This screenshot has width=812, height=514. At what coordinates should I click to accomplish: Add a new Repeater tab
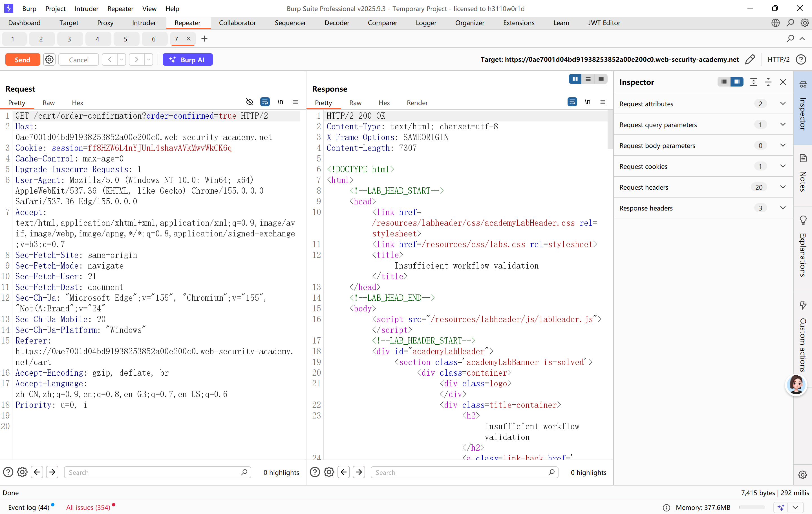click(x=204, y=39)
